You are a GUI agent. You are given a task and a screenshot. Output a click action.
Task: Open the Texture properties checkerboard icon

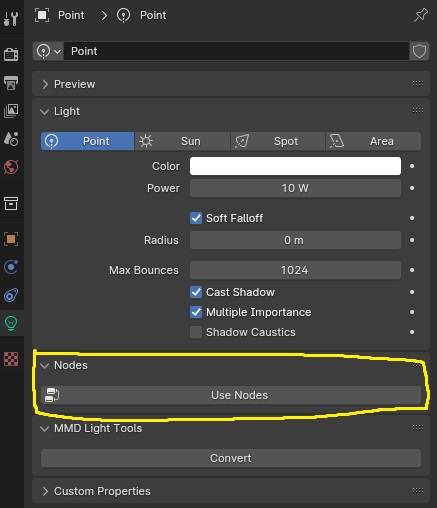11,359
